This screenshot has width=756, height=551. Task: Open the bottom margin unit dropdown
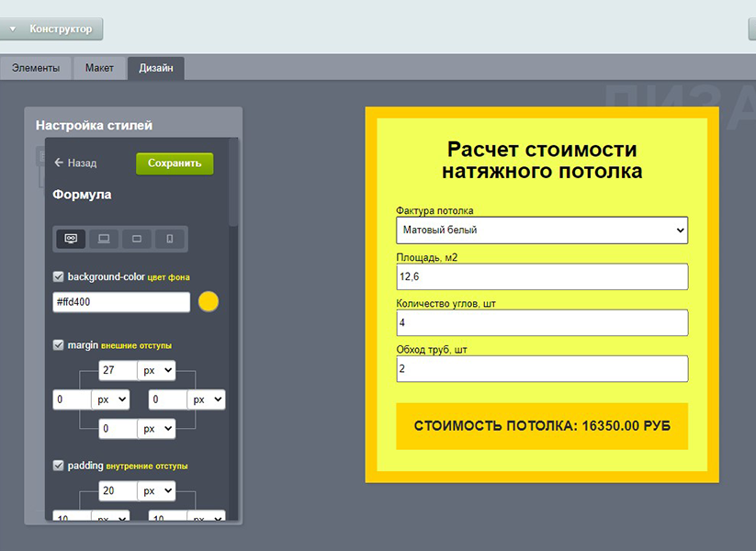155,429
